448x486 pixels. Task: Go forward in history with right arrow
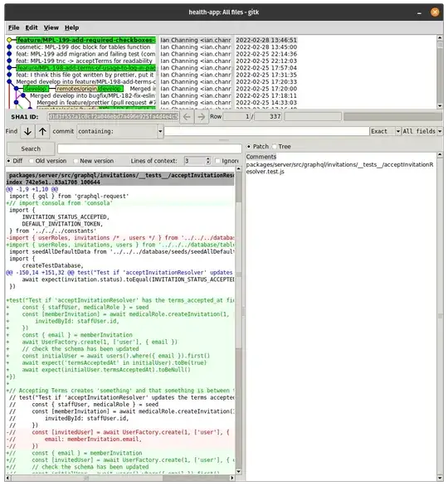(x=202, y=117)
